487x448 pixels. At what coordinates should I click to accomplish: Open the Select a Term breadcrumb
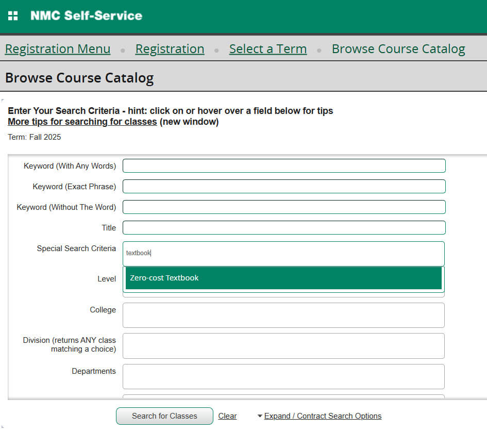(x=267, y=48)
